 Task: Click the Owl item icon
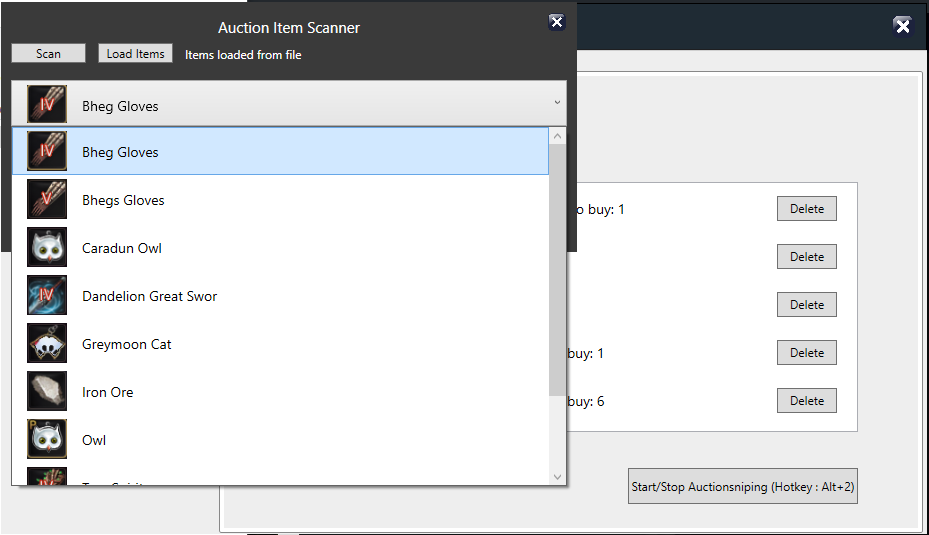pyautogui.click(x=47, y=439)
